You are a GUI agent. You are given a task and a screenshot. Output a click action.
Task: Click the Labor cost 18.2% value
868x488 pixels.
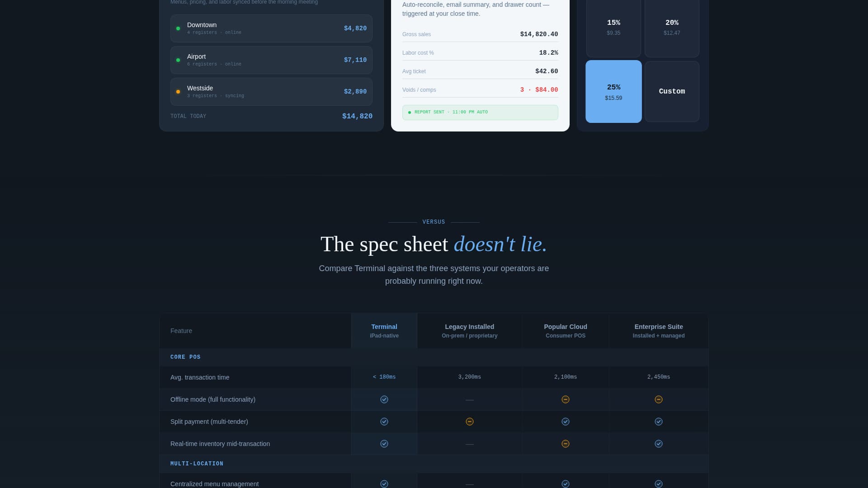(x=548, y=53)
